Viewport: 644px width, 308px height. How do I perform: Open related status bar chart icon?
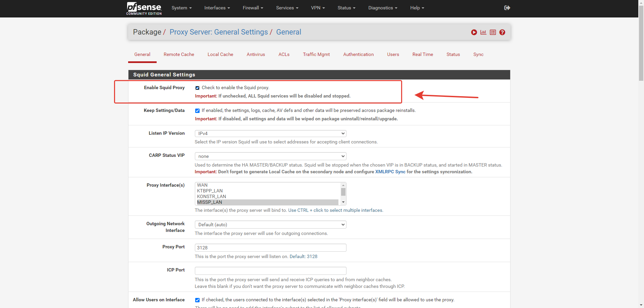pyautogui.click(x=483, y=32)
